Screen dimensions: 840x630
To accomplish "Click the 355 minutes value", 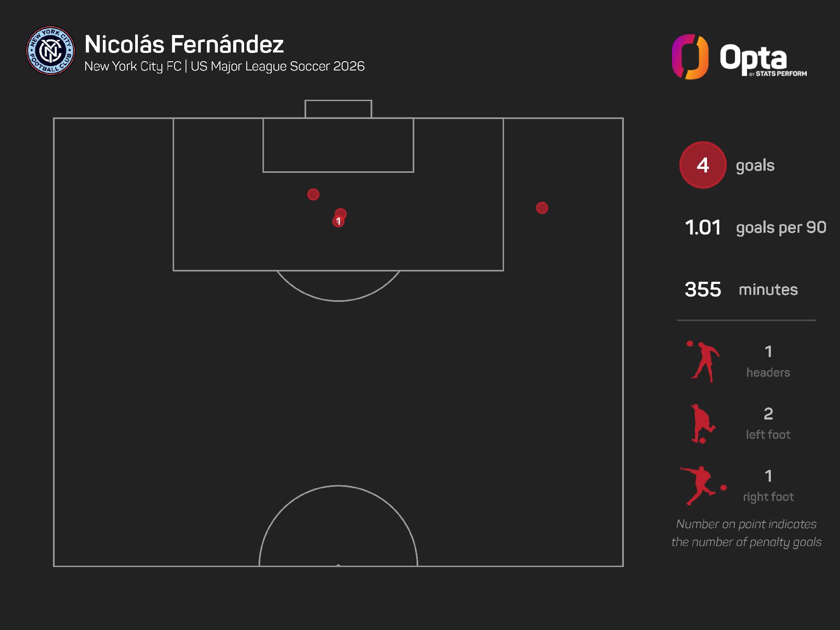I will click(703, 289).
